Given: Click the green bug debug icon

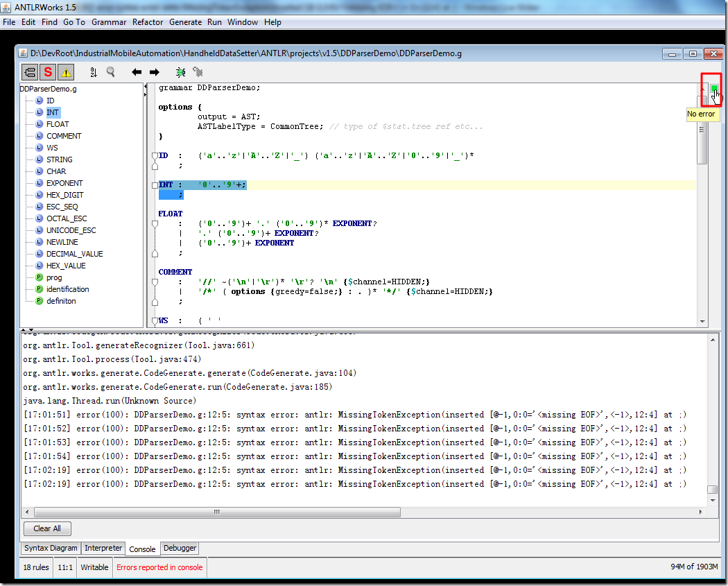Looking at the screenshot, I should 180,71.
